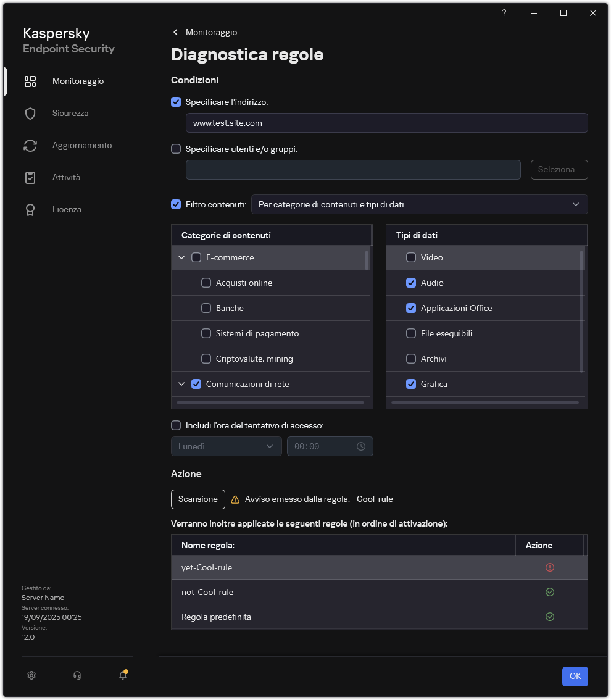Viewport: 611px width, 700px height.
Task: Go to Sicurezza in the sidebar
Action: (70, 113)
